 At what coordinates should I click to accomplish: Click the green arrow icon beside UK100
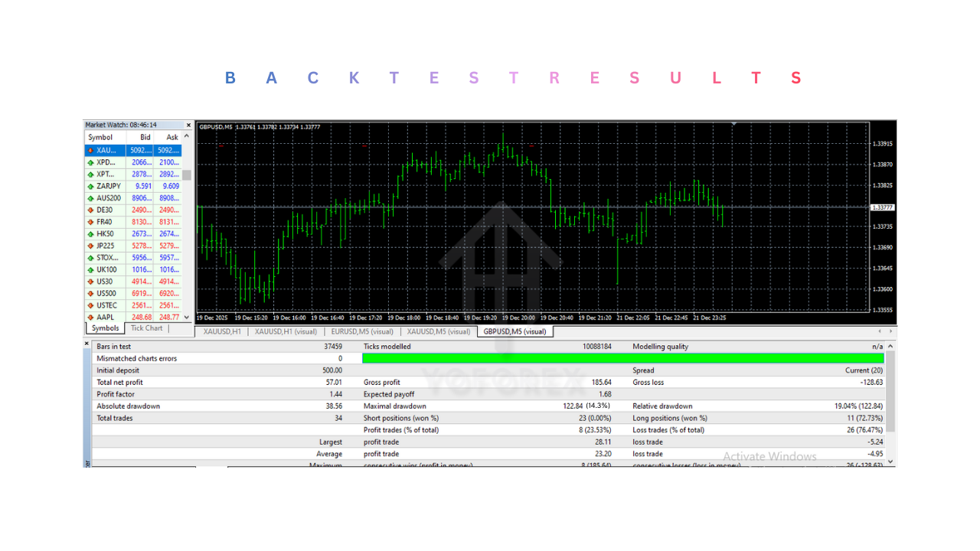pyautogui.click(x=91, y=269)
